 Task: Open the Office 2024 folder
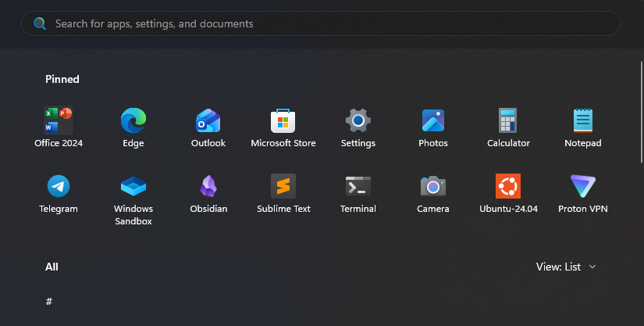click(x=59, y=121)
